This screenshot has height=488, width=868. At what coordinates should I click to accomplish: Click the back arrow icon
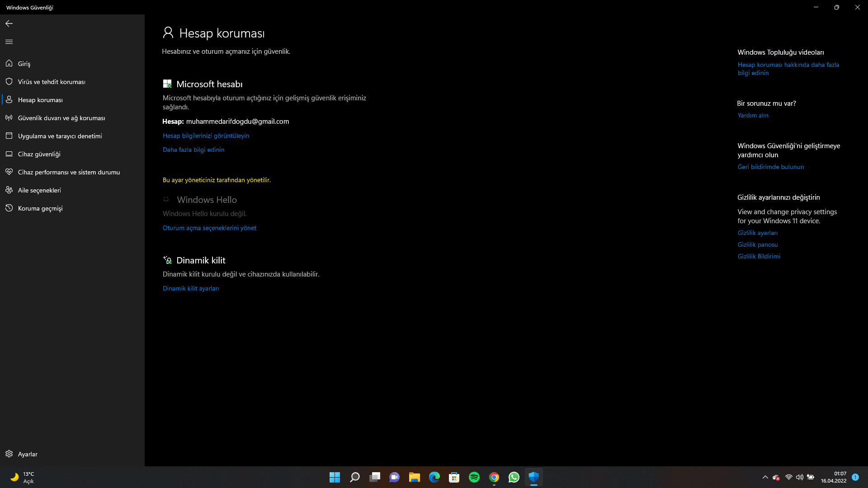tap(9, 23)
